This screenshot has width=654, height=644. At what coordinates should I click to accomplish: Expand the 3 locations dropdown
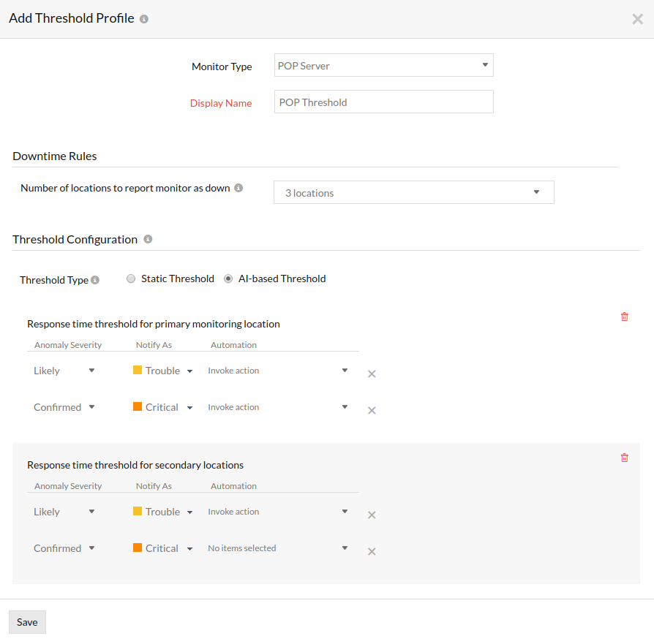[x=413, y=192]
